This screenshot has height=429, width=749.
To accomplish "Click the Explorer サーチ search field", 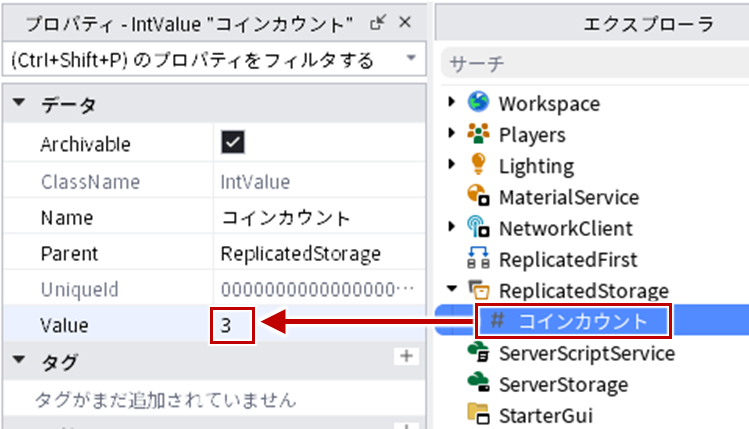I will click(595, 63).
